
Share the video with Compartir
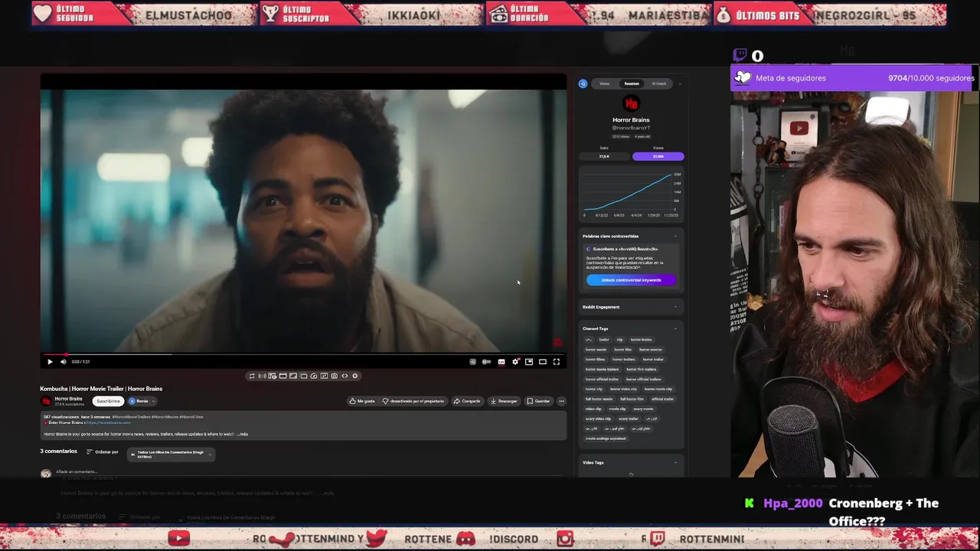467,401
